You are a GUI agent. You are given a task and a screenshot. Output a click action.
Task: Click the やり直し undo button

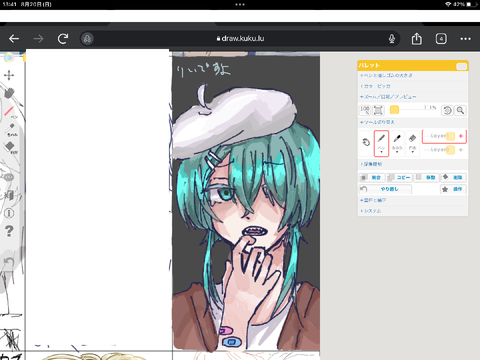pos(385,189)
